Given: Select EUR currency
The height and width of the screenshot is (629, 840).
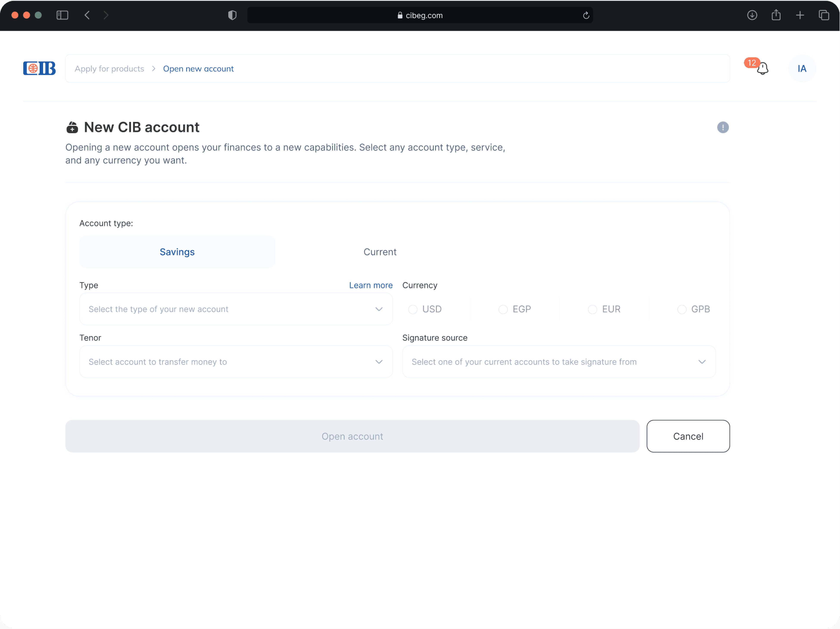Looking at the screenshot, I should (x=604, y=309).
